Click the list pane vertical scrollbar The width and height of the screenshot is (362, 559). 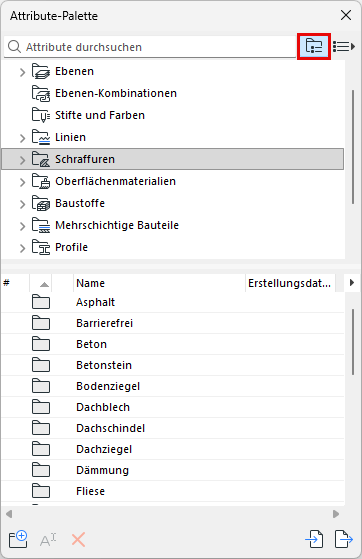[353, 342]
